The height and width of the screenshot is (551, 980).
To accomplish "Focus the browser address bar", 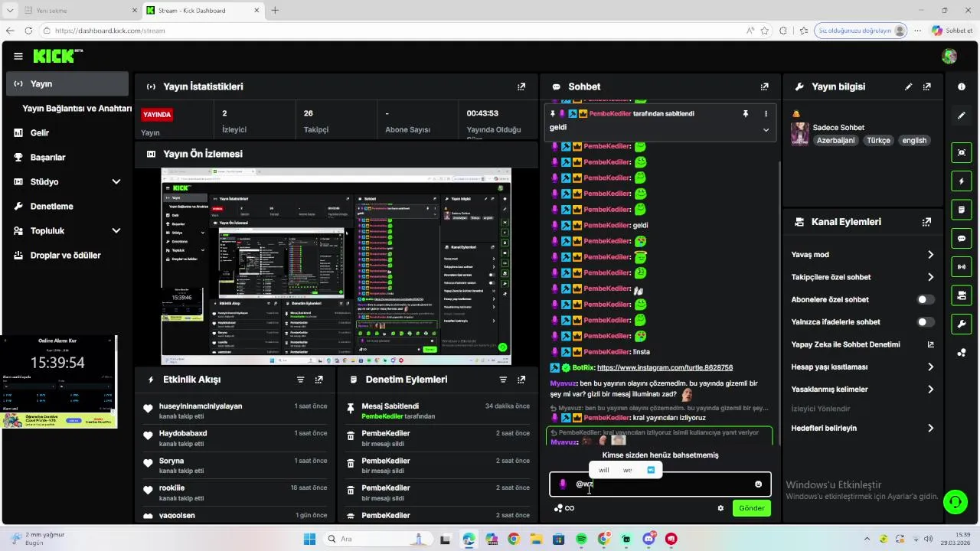I will coord(390,31).
